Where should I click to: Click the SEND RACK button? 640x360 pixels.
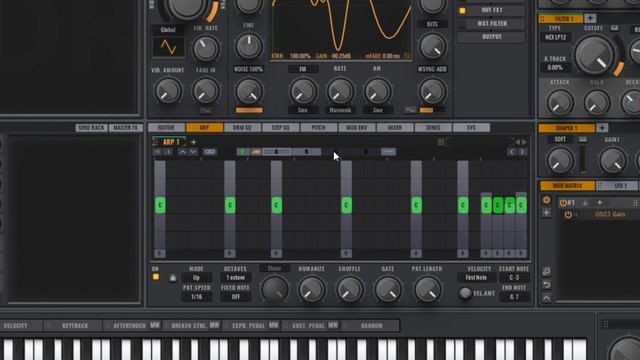tap(91, 128)
